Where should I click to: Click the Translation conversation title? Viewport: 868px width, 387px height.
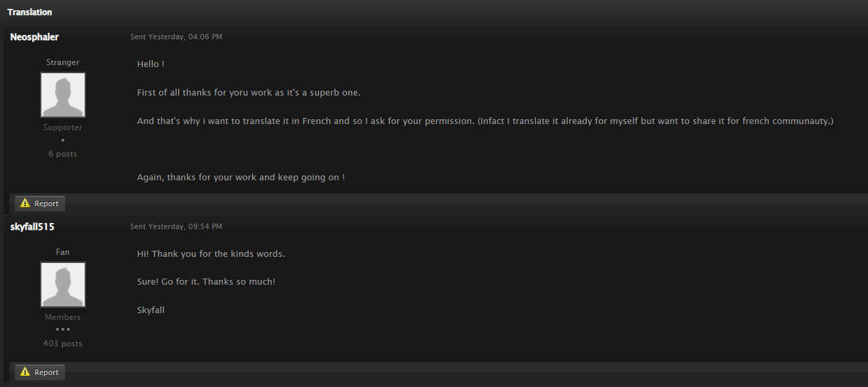click(30, 12)
